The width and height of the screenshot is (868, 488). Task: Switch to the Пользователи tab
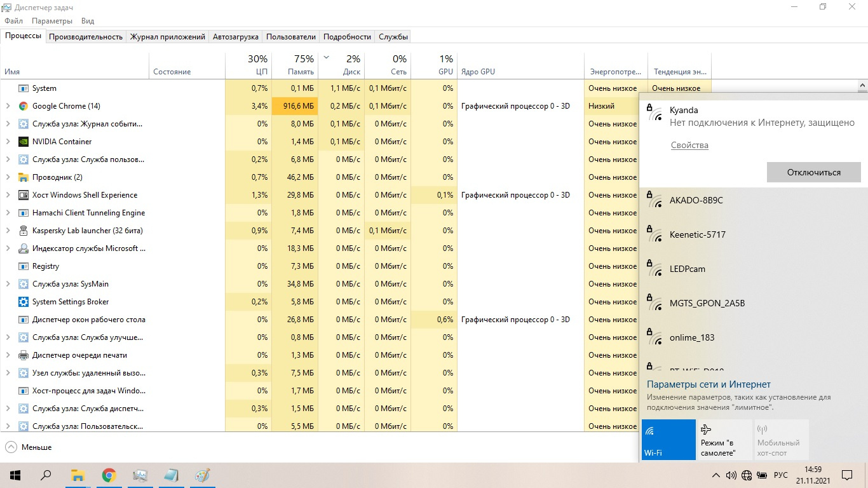[x=291, y=37]
